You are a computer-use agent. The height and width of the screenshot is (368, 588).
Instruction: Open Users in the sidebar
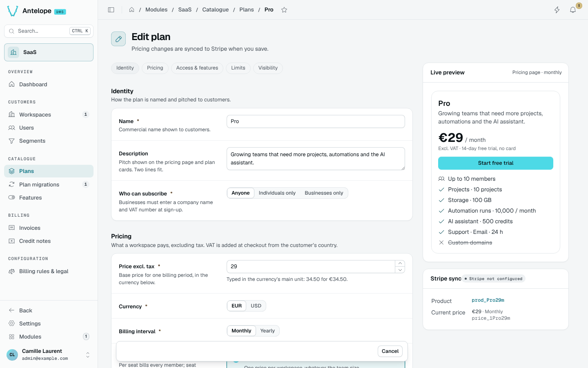coord(49,128)
